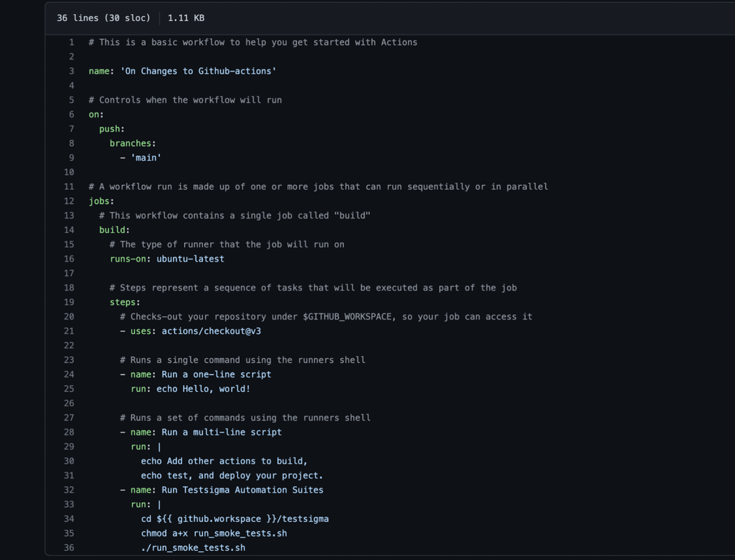Select the 'branches:' key on line 8
735x560 pixels.
click(133, 143)
